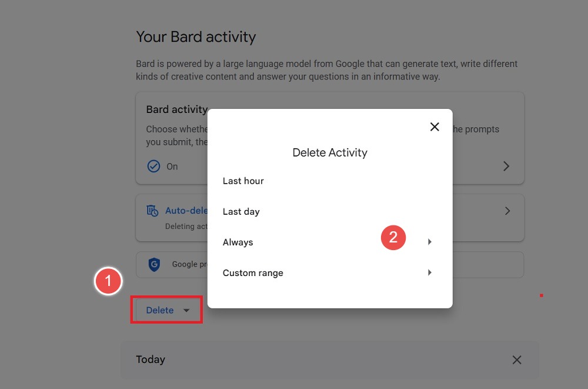Click the Google privacy info card
This screenshot has height=389, width=588.
[x=182, y=265]
